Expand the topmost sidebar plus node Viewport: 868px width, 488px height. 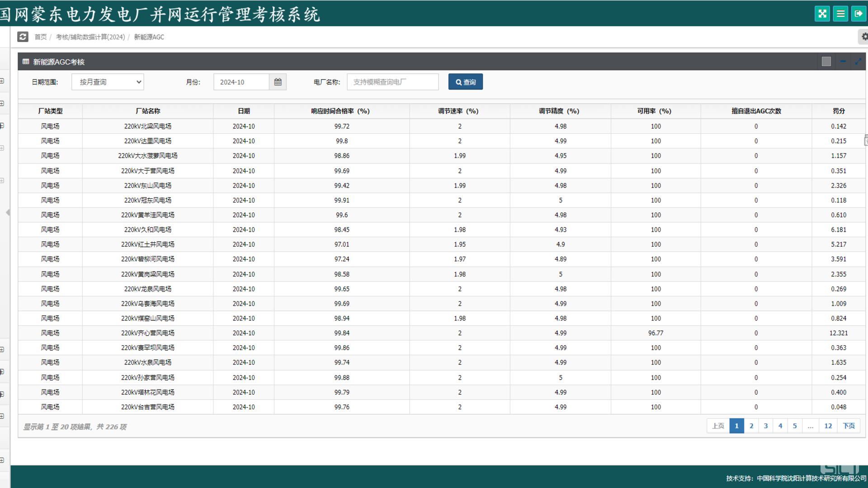tap(2, 81)
